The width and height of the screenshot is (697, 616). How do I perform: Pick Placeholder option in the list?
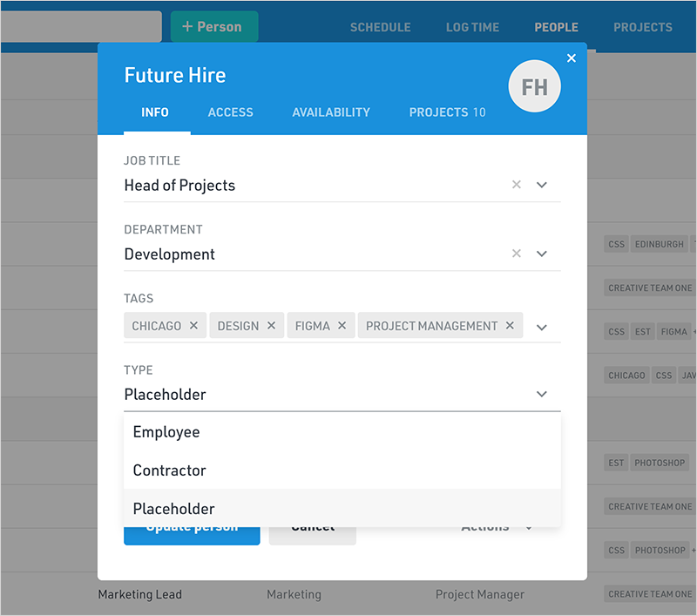[174, 509]
